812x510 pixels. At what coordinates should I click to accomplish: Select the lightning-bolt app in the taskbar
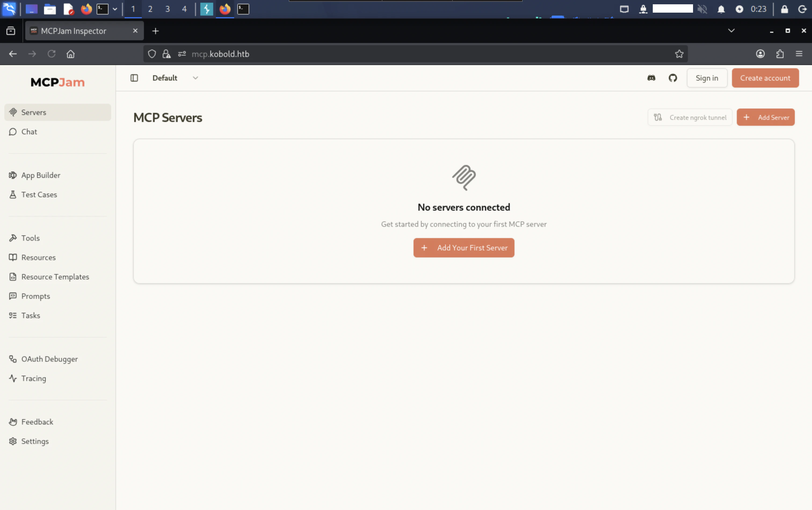point(206,9)
